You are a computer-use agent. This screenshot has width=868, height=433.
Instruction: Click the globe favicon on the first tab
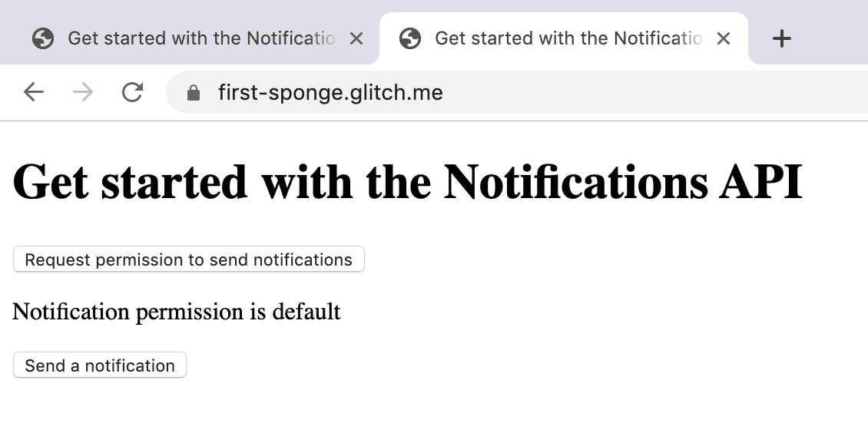tap(43, 38)
